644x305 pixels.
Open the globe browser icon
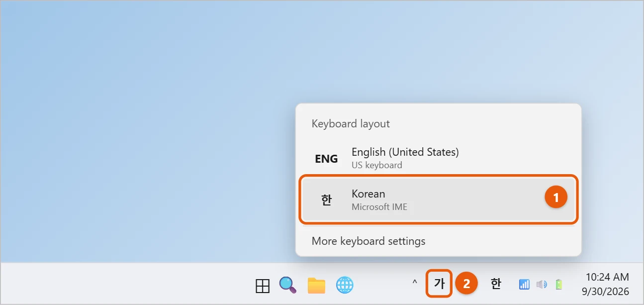(345, 285)
